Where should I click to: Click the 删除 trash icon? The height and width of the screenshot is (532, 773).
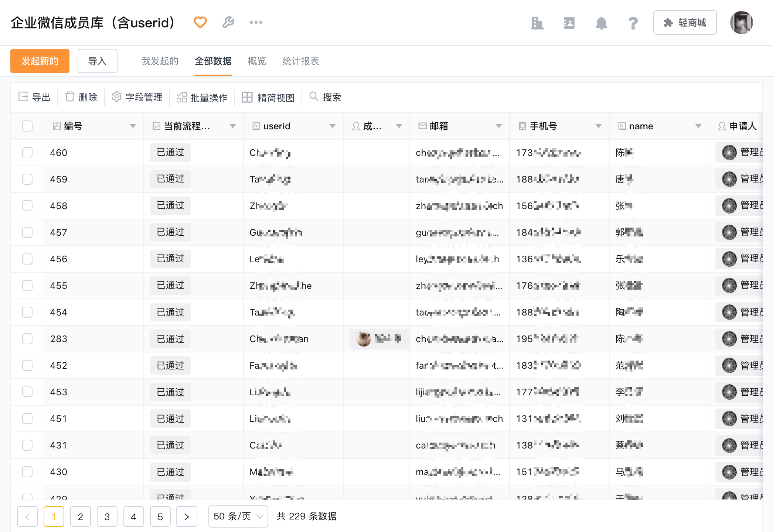70,97
